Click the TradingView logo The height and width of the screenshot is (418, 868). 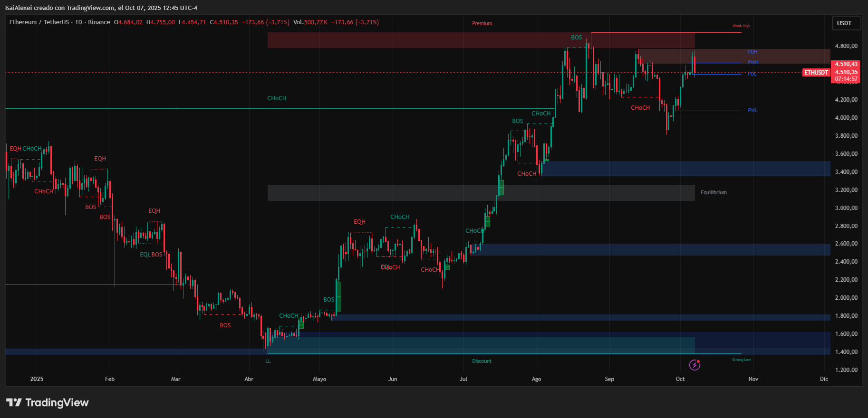point(48,403)
